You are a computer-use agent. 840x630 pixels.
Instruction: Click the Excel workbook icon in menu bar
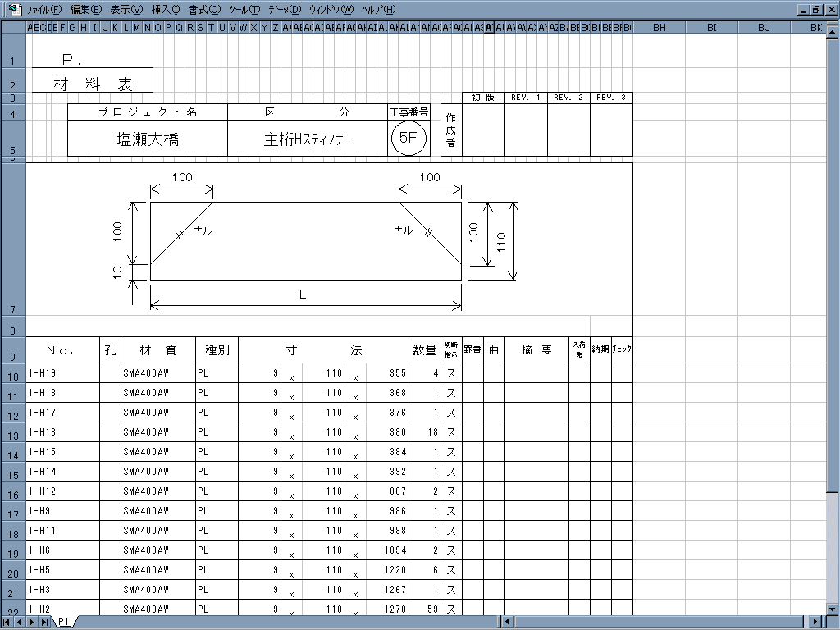point(14,10)
